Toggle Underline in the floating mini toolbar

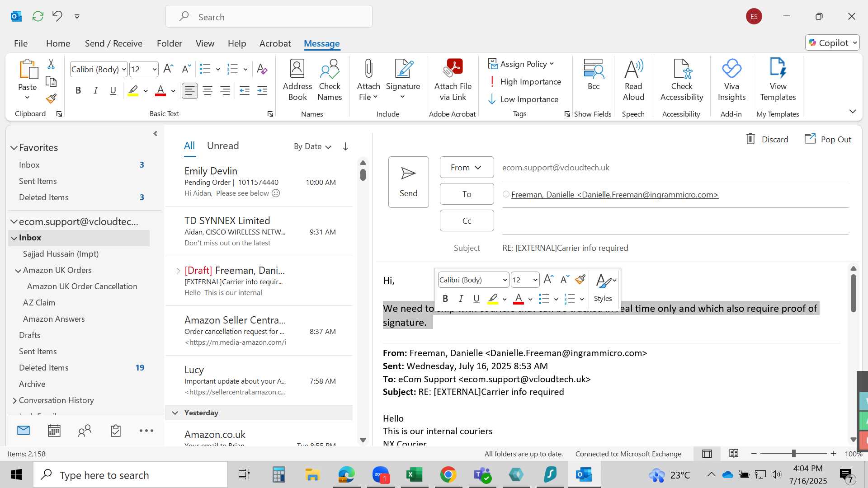pyautogui.click(x=476, y=299)
